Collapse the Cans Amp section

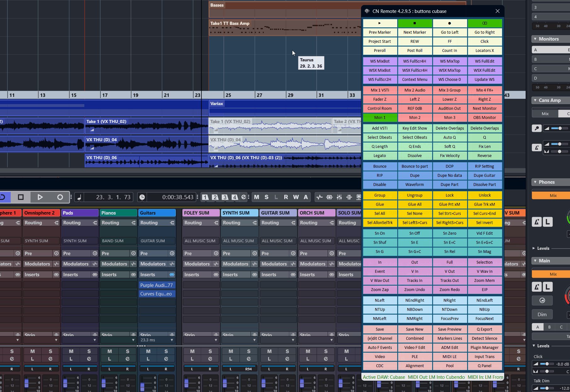point(535,100)
